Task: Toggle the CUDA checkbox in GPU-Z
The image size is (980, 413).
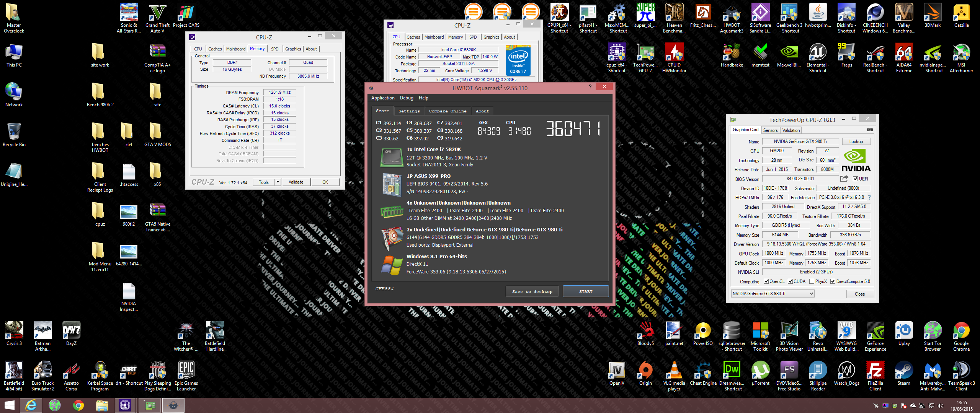Action: (x=790, y=281)
